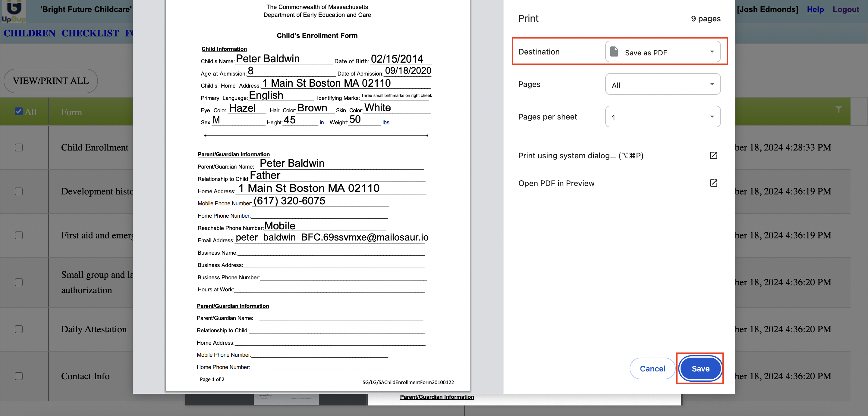Click the Logout link
The width and height of the screenshot is (868, 416).
point(845,9)
